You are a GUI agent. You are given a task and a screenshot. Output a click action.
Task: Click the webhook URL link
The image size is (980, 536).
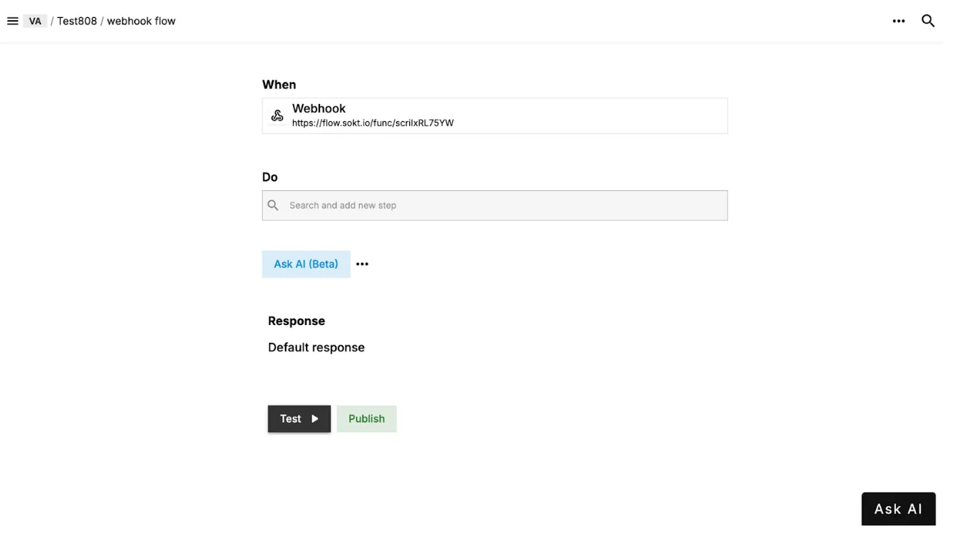pos(373,123)
